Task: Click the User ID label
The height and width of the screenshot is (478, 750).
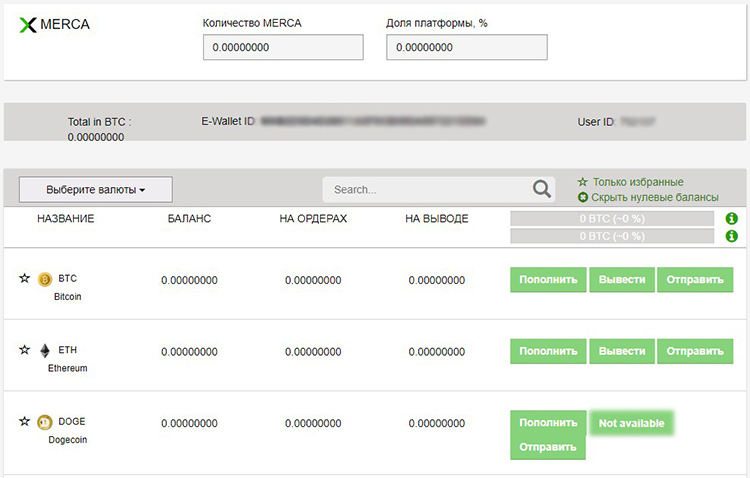Action: (596, 122)
